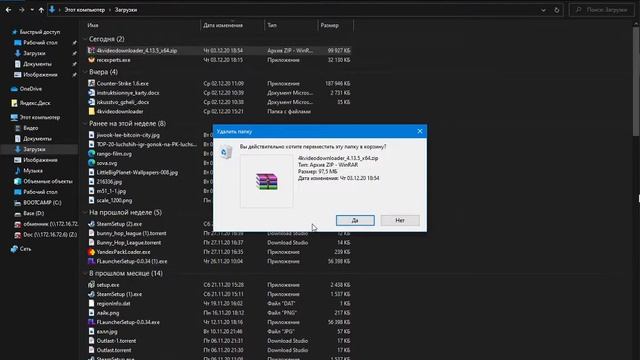Viewport: 640px width, 360px height.
Task: Confirm deletion with the Да button
Action: coord(355,220)
